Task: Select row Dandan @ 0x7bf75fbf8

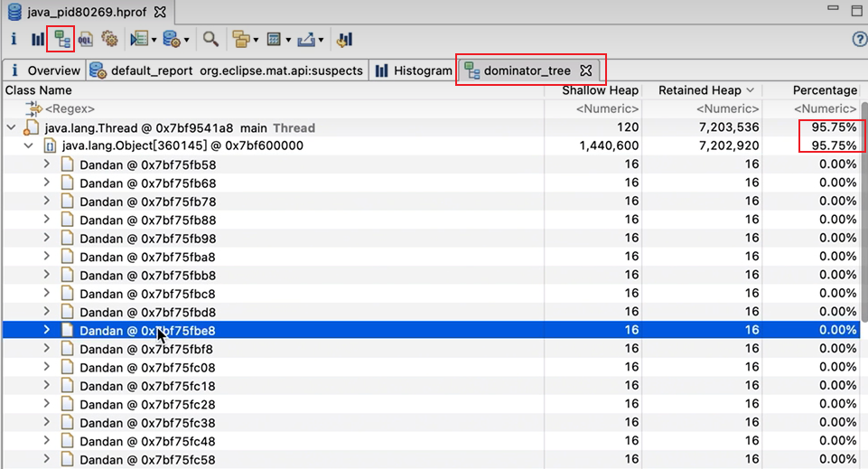Action: click(431, 349)
